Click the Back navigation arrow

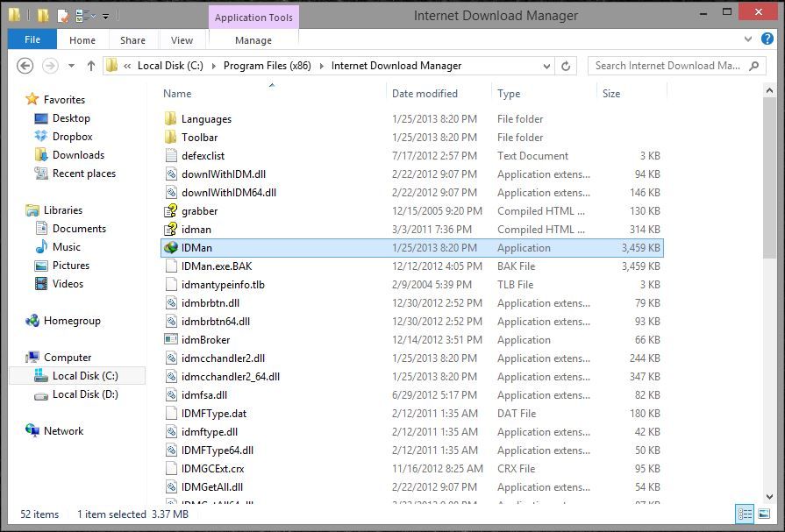(25, 66)
